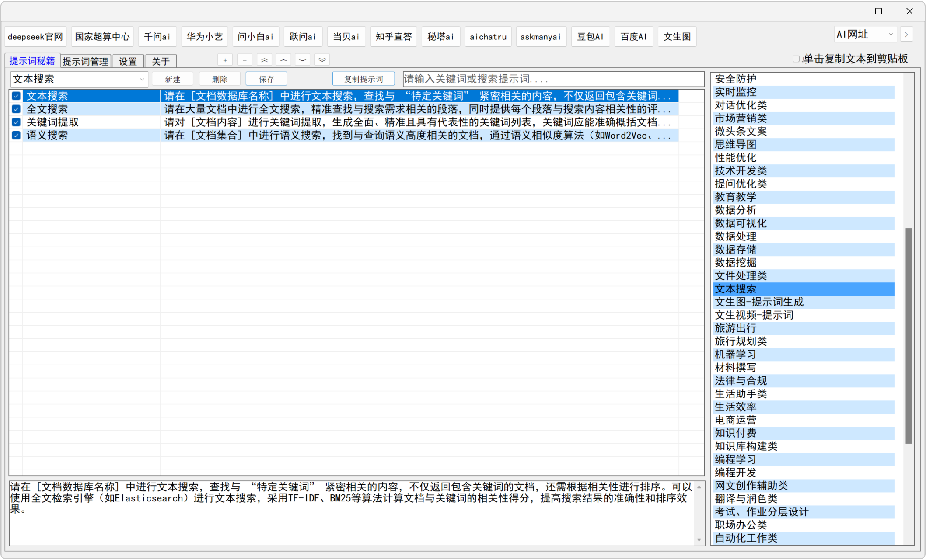Switch to the 提示词秘籍 tab
Viewport: 926px width, 560px height.
pos(32,61)
